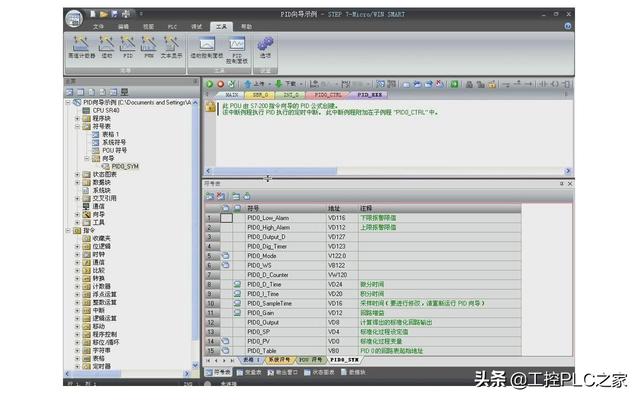Image resolution: width=640 pixels, height=400 pixels.
Task: Open the High-Speed Counter wizard (高速计数器)
Action: 81,47
